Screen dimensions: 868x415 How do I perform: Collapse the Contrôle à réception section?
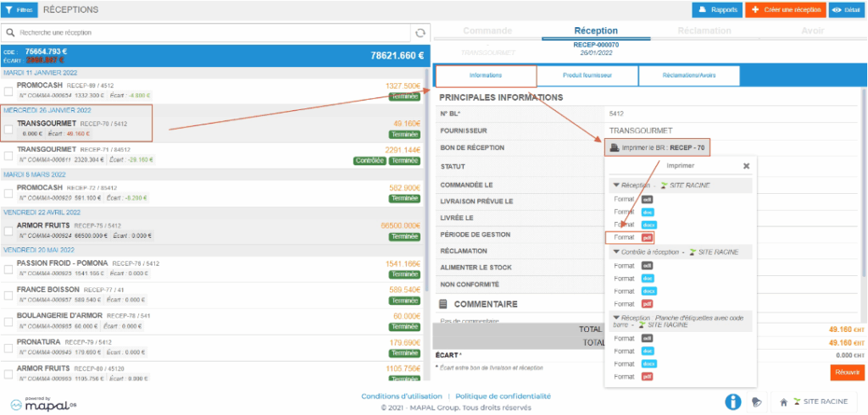[615, 252]
